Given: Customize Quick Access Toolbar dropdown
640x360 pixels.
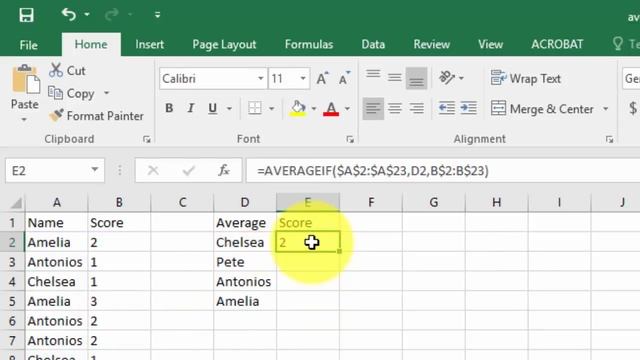Looking at the screenshot, I should (x=158, y=15).
